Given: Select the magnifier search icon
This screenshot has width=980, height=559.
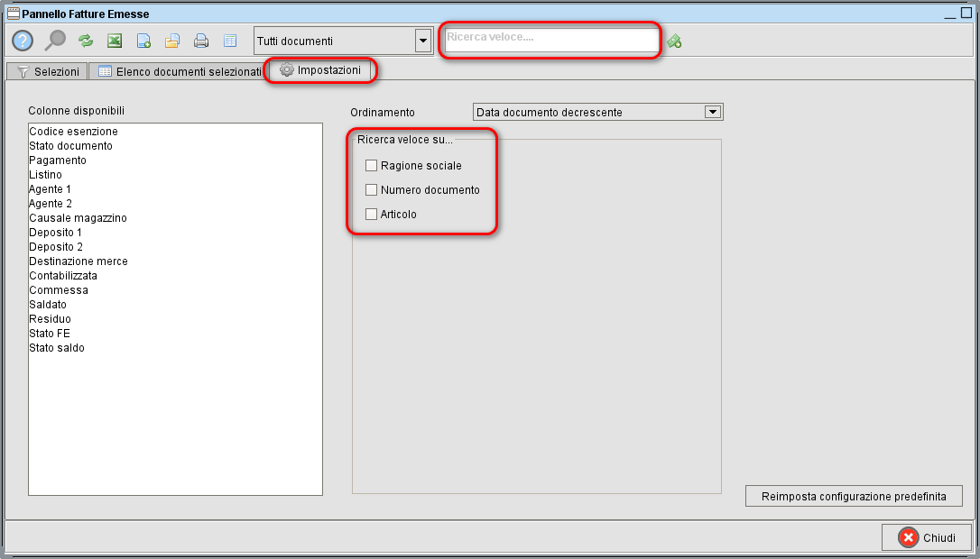Looking at the screenshot, I should [x=54, y=40].
